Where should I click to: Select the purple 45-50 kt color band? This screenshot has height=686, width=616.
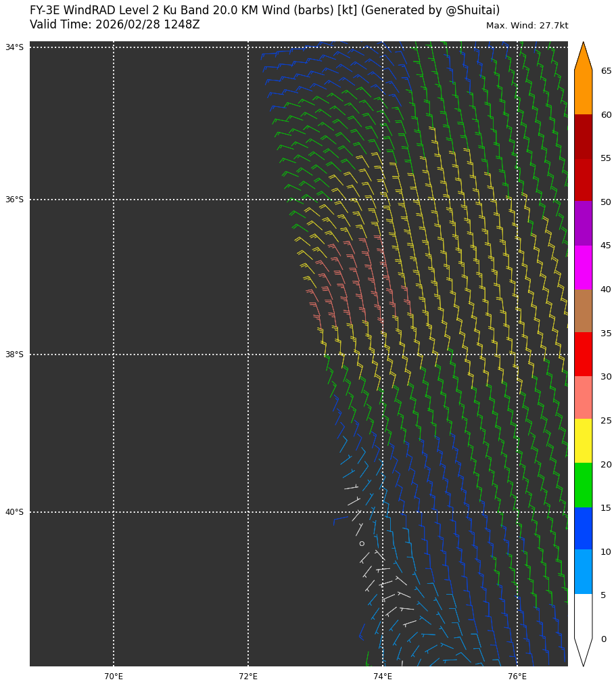(583, 223)
